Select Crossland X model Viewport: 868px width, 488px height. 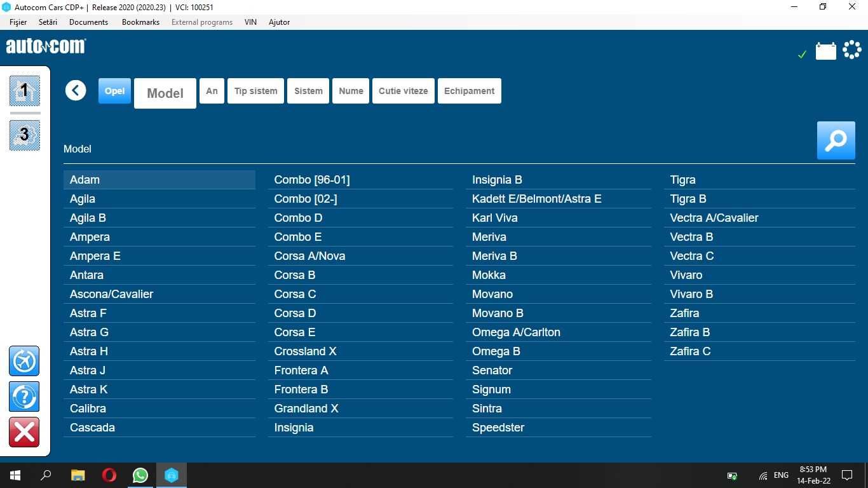pyautogui.click(x=360, y=351)
